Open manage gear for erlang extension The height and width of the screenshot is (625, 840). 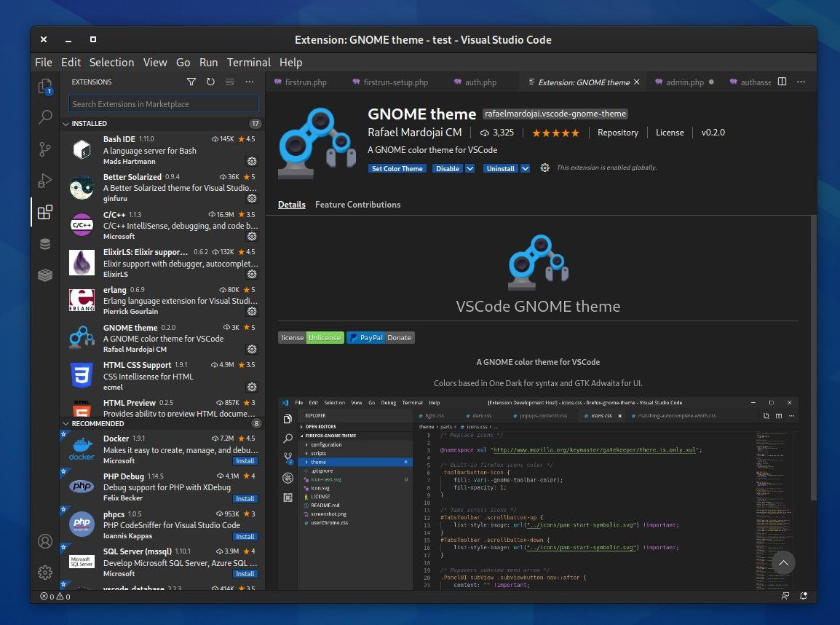click(x=252, y=312)
